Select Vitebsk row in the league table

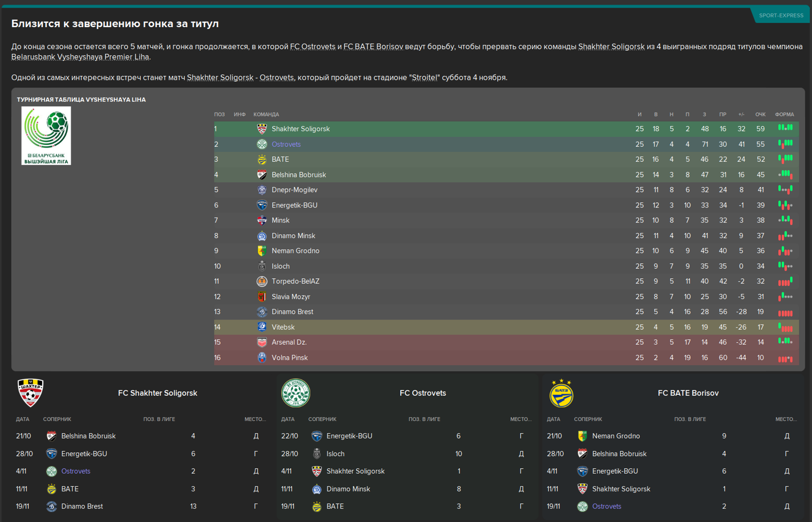[x=506, y=327]
